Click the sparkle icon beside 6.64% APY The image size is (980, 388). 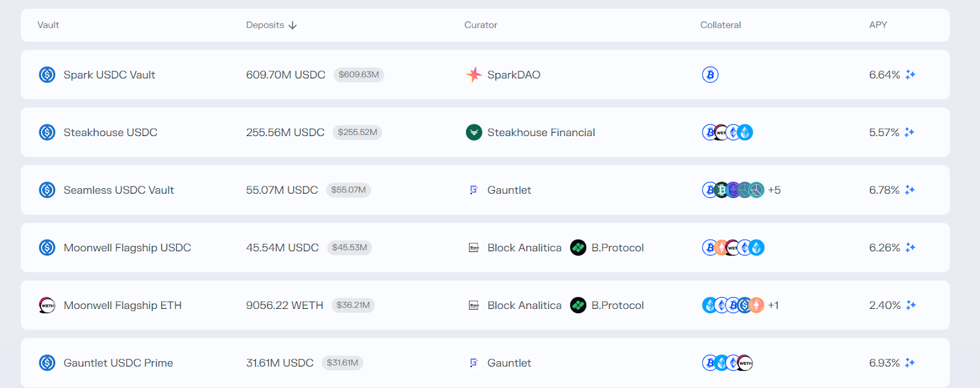911,75
